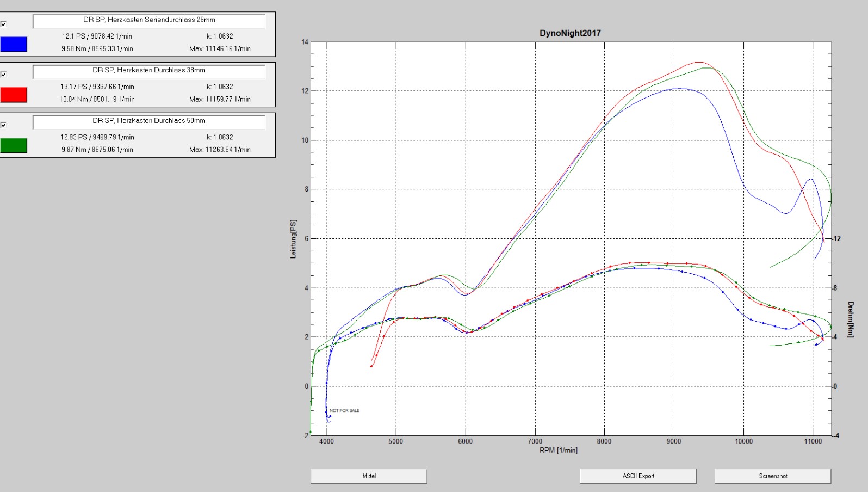Click the ASCII Export button
Image resolution: width=868 pixels, height=492 pixels.
(638, 476)
